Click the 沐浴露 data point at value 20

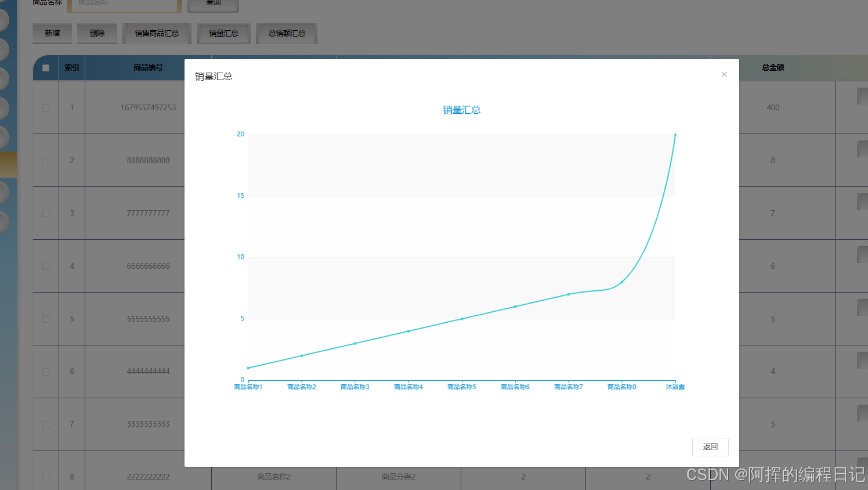click(675, 135)
